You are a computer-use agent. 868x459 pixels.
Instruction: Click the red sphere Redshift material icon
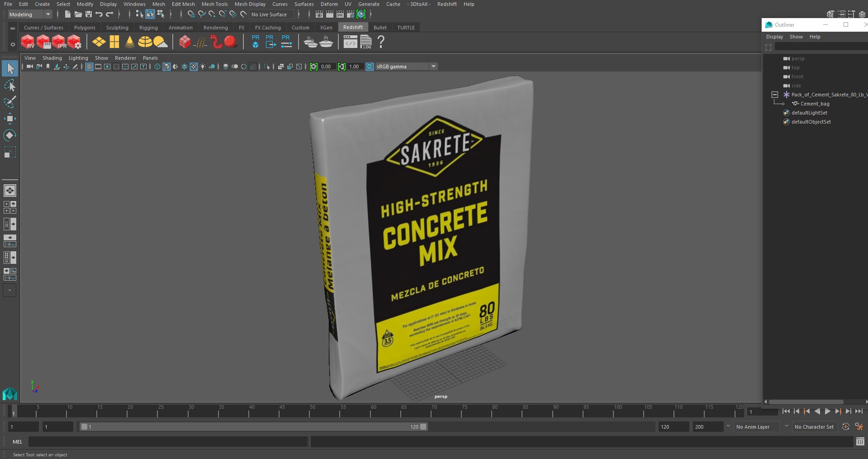click(231, 42)
